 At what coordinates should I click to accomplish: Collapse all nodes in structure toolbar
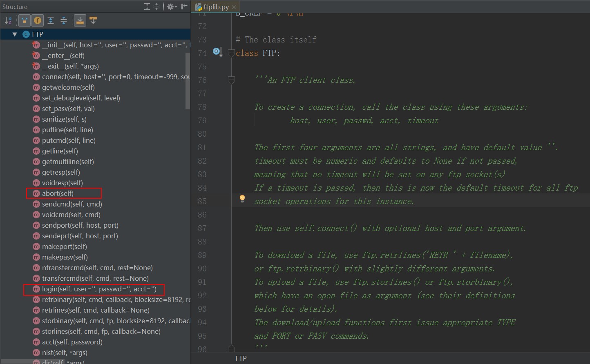(x=64, y=20)
